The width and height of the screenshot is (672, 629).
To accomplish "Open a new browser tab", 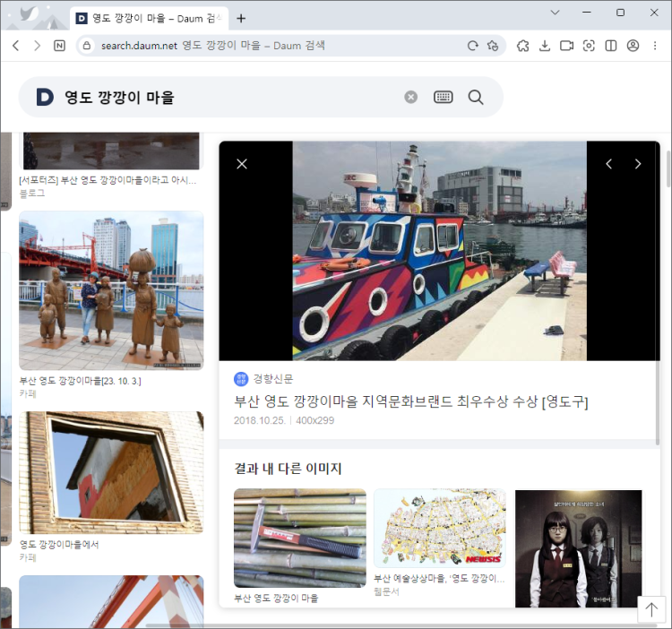I will (x=241, y=18).
